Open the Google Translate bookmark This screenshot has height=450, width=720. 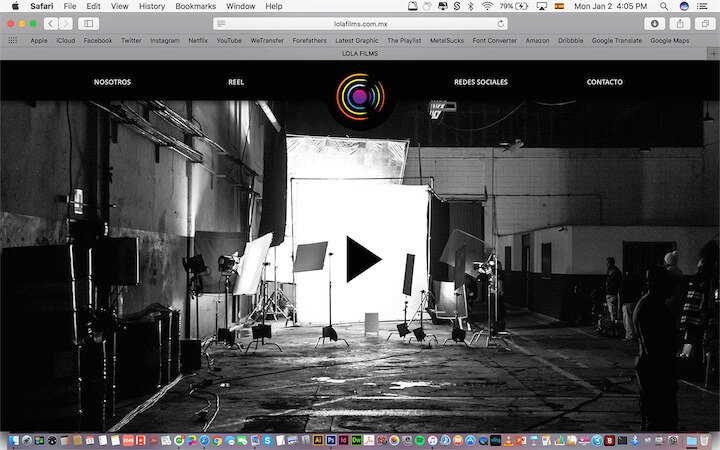[x=616, y=41]
